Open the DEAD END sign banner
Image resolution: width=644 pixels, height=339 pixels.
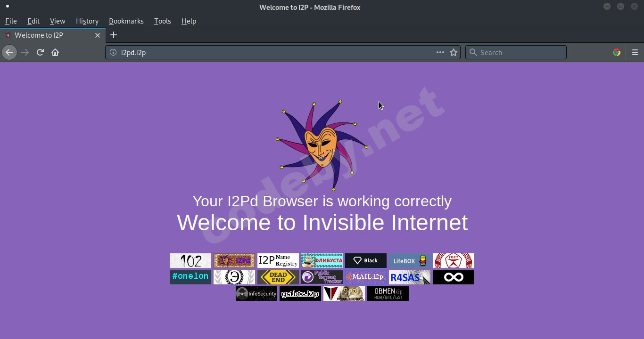point(278,277)
